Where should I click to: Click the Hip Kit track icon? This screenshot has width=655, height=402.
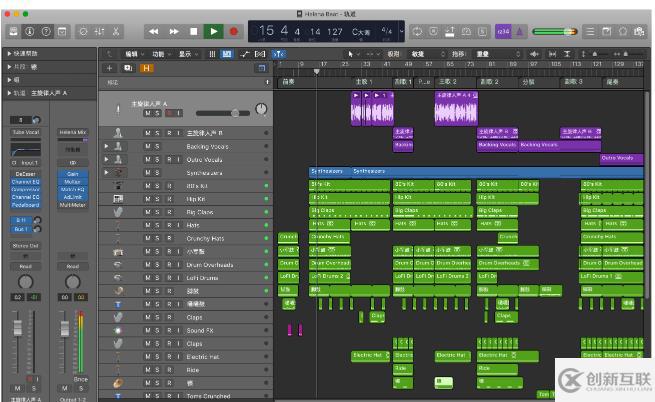pos(118,199)
